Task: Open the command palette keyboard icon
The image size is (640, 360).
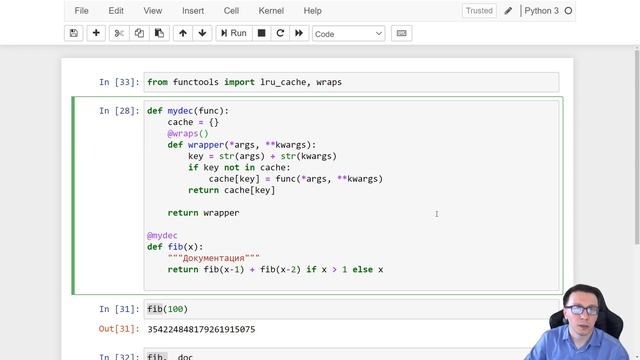Action: pyautogui.click(x=402, y=33)
